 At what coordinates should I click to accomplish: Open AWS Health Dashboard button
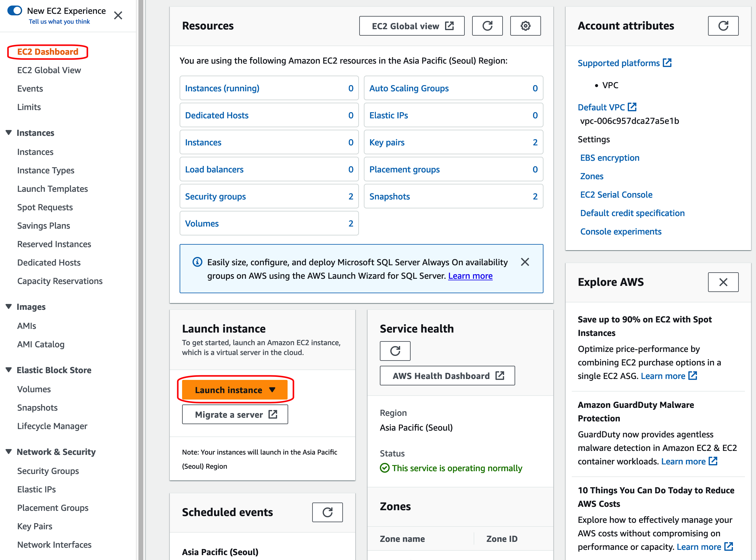[447, 376]
